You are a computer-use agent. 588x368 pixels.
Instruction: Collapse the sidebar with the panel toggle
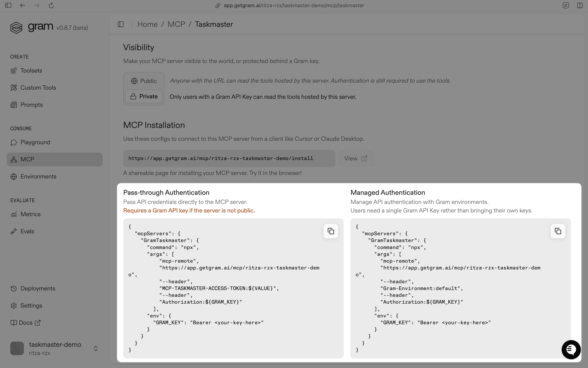pyautogui.click(x=8, y=5)
